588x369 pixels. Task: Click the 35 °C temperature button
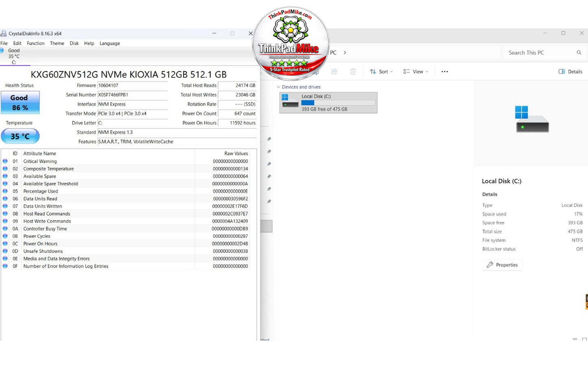(x=20, y=136)
